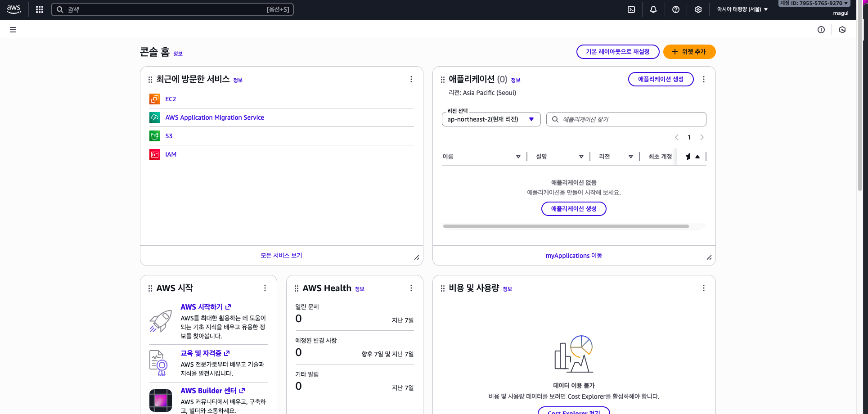868x414 pixels.
Task: Open options menu for 비용 및 사용량 widget
Action: point(704,288)
